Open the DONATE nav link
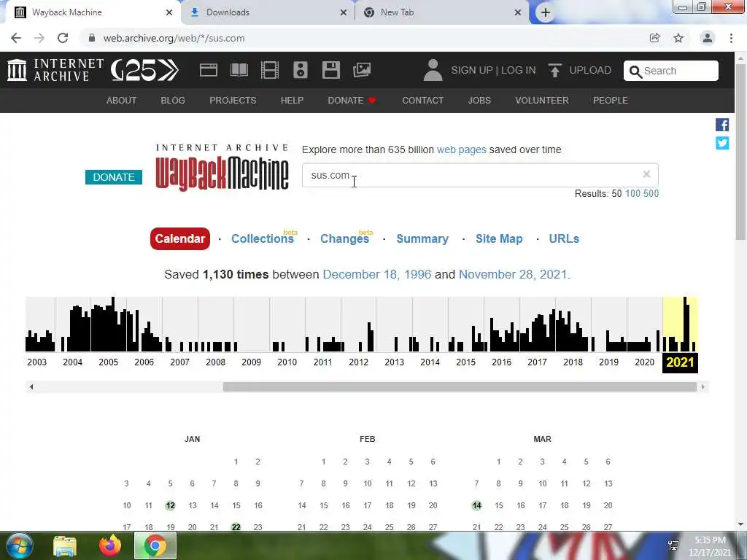Viewport: 747px width, 560px height. pyautogui.click(x=352, y=101)
